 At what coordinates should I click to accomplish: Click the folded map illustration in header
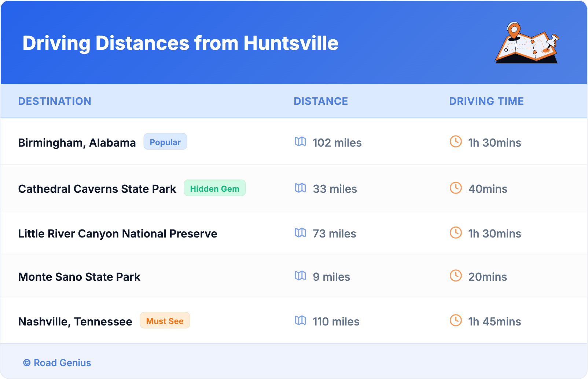click(x=527, y=44)
